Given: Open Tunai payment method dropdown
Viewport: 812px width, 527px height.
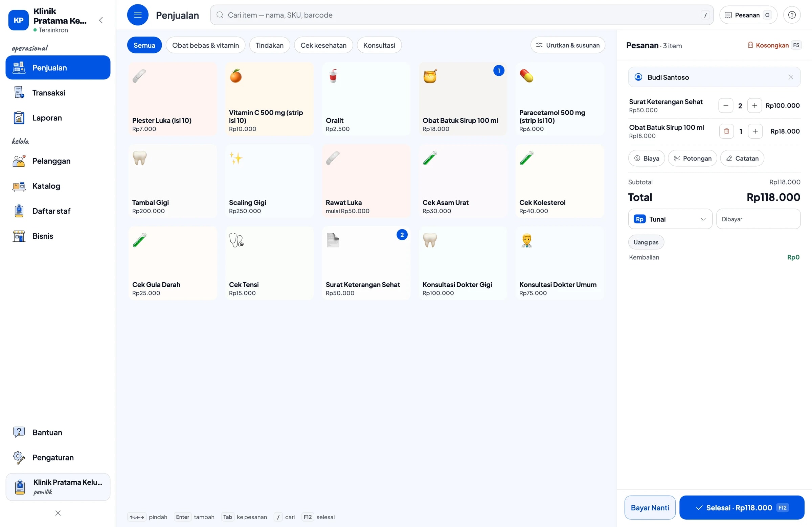Looking at the screenshot, I should tap(670, 219).
